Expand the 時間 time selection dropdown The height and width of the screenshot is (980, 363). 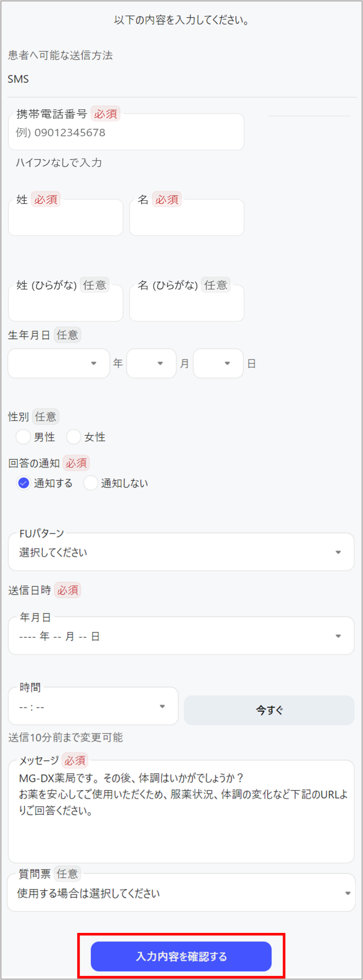click(92, 706)
